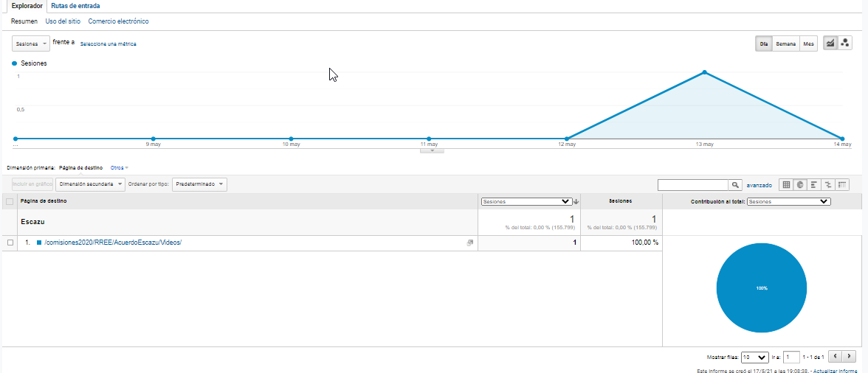
Task: Click the 10 may data point on chart
Action: tap(291, 138)
